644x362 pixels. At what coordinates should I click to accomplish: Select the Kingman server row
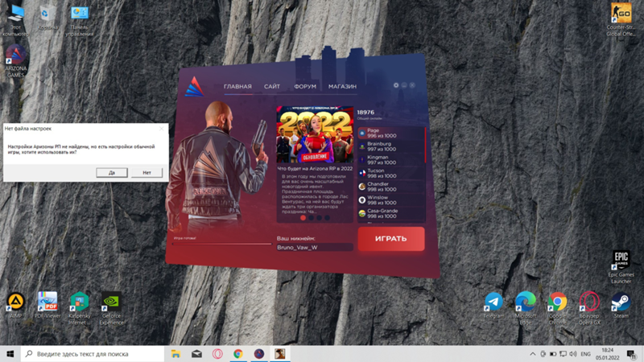tap(390, 159)
